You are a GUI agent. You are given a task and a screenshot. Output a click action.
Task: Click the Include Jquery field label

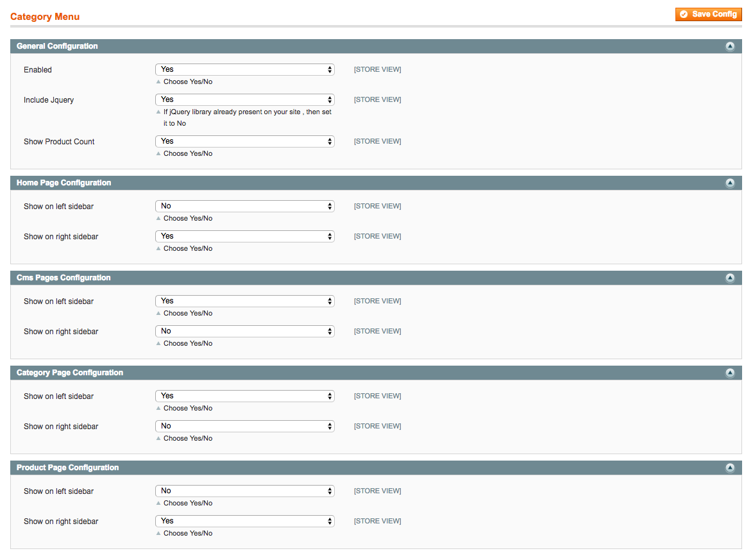49,100
